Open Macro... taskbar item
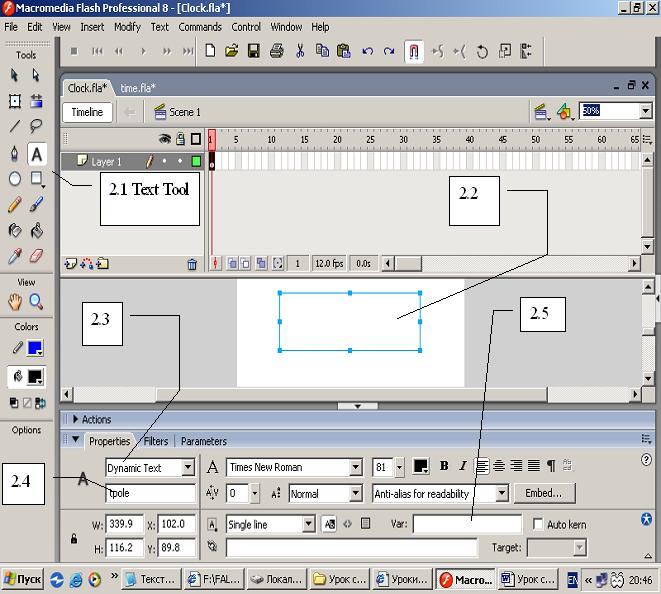Screen dimensions: 661x594 pos(465,580)
